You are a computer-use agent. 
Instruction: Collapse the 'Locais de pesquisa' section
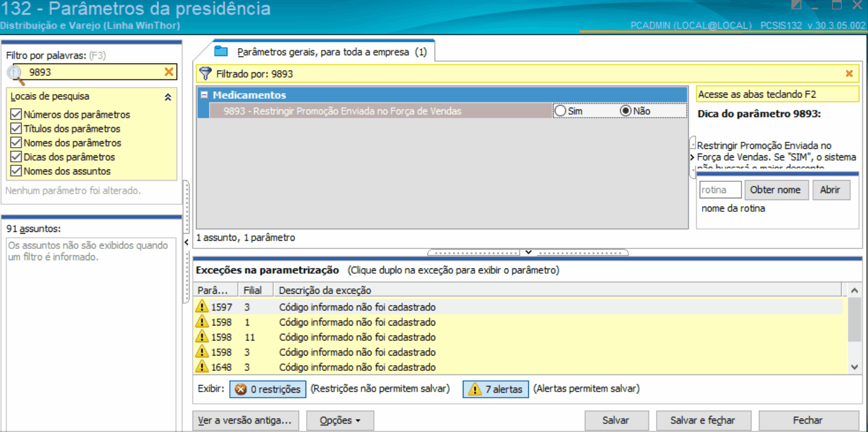point(168,97)
